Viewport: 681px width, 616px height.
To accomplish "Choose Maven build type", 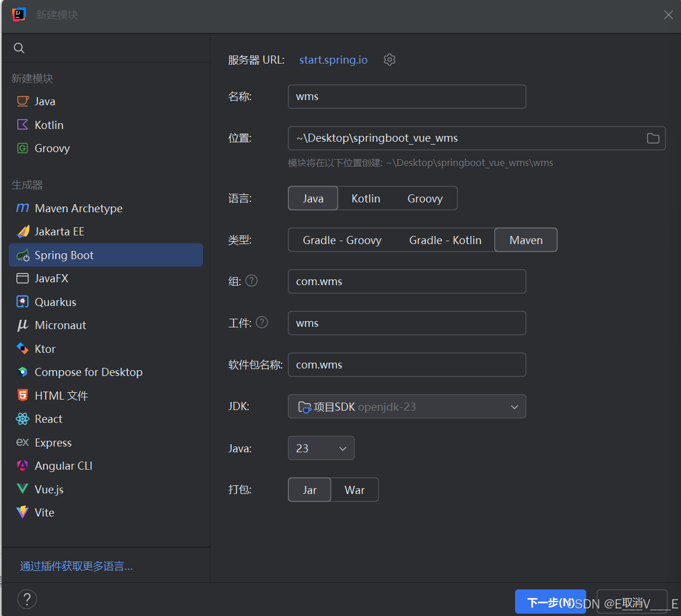I will [x=526, y=240].
